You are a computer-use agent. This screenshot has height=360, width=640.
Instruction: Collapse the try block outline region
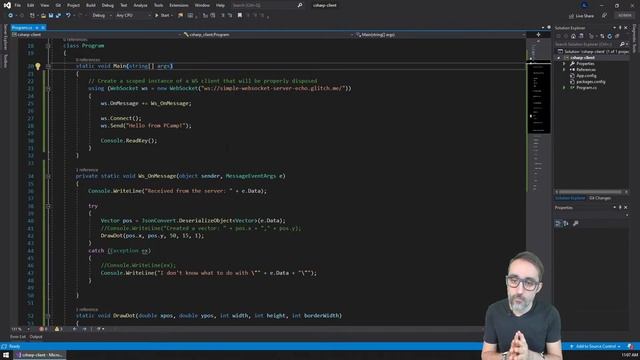coord(48,206)
